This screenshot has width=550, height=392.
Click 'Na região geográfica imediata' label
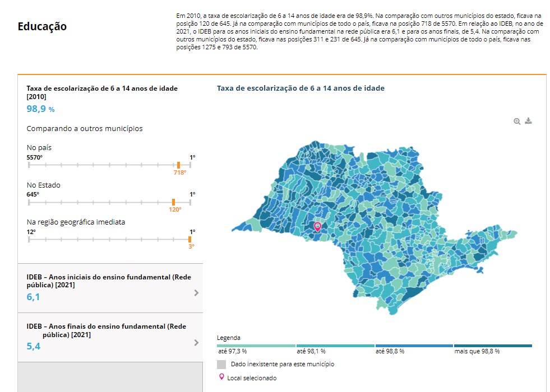(76, 222)
